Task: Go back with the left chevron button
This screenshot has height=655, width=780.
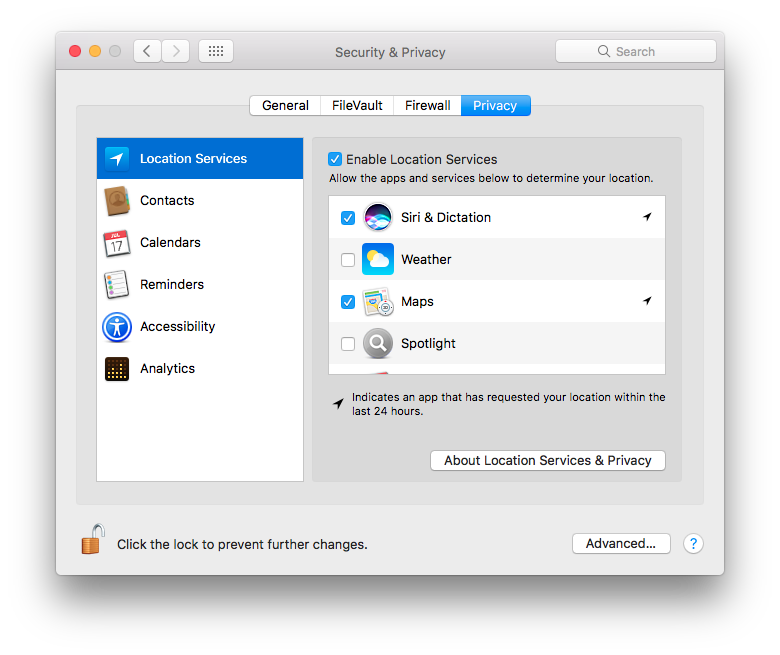Action: tap(147, 51)
